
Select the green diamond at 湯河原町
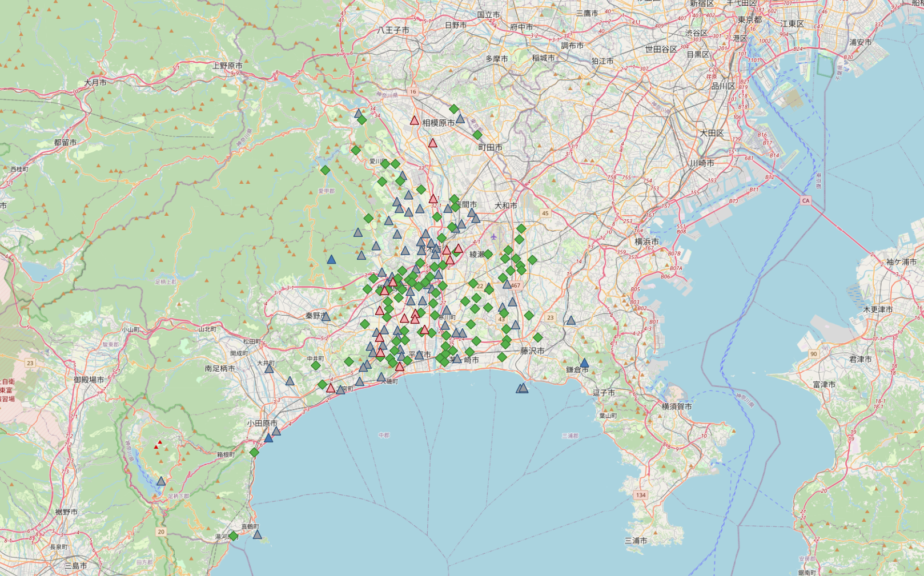point(233,536)
